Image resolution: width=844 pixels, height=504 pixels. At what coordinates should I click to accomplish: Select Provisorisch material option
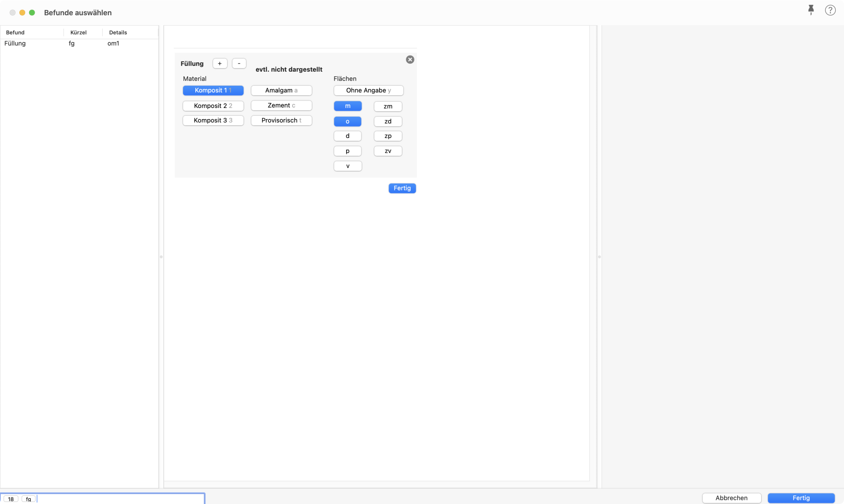tap(281, 120)
